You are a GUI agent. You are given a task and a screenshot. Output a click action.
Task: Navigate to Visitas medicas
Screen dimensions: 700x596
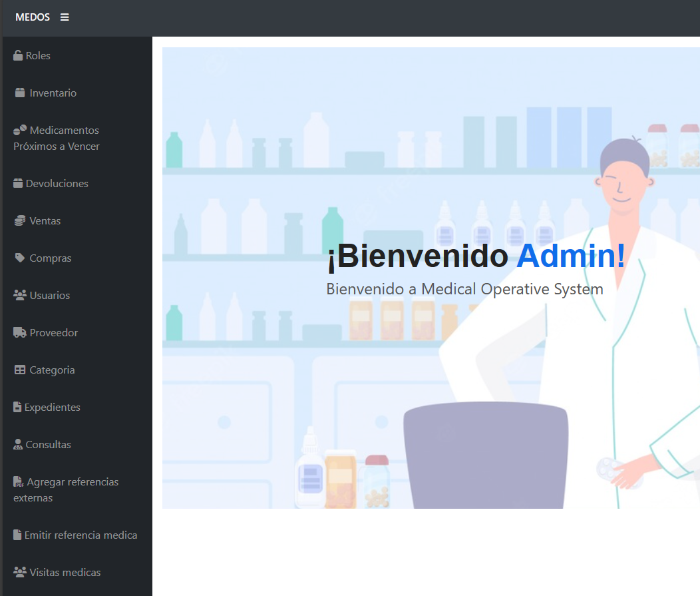(x=65, y=572)
